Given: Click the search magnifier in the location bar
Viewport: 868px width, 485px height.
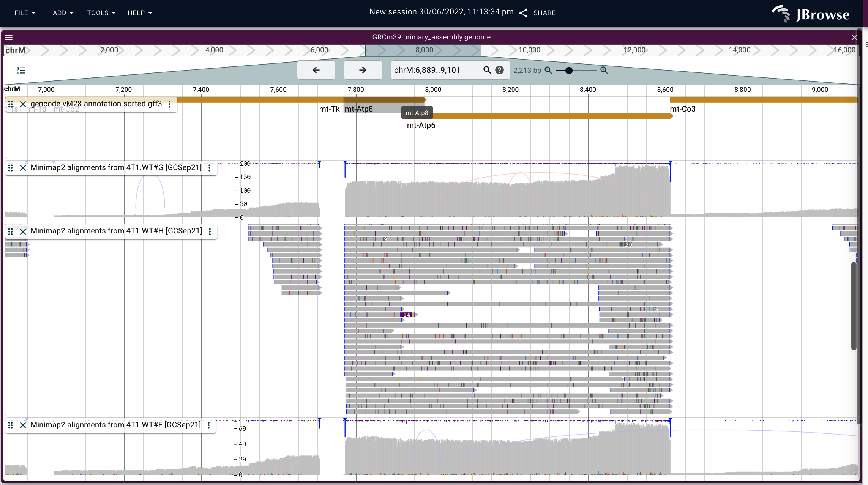Looking at the screenshot, I should (487, 70).
